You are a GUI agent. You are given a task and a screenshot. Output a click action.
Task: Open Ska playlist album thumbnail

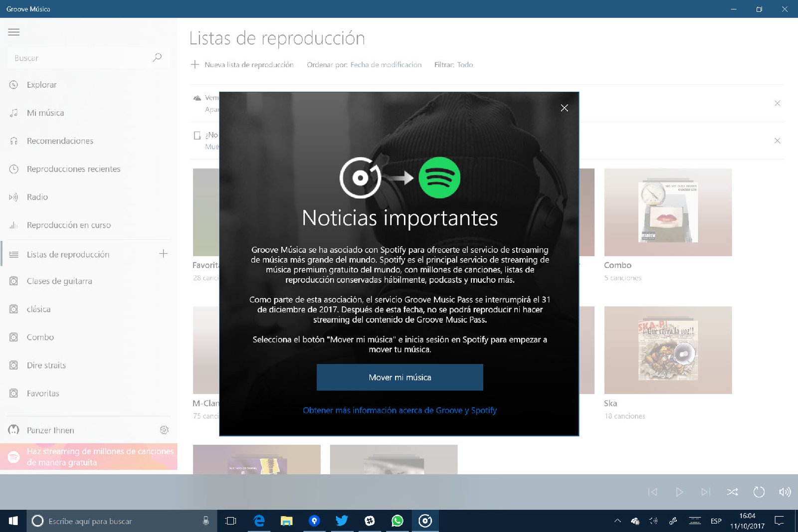[x=668, y=350]
